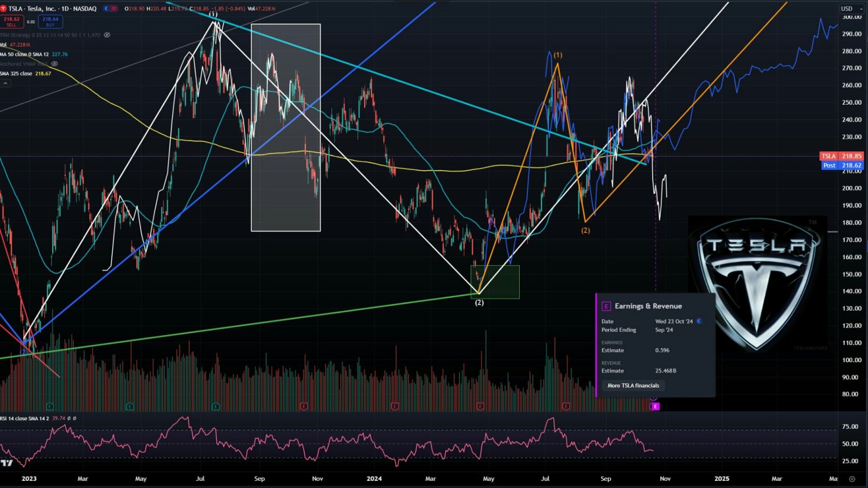Screen dimensions: 868x488
Task: Select the green rectangle drawing at the April 2024 low
Action: click(x=495, y=282)
